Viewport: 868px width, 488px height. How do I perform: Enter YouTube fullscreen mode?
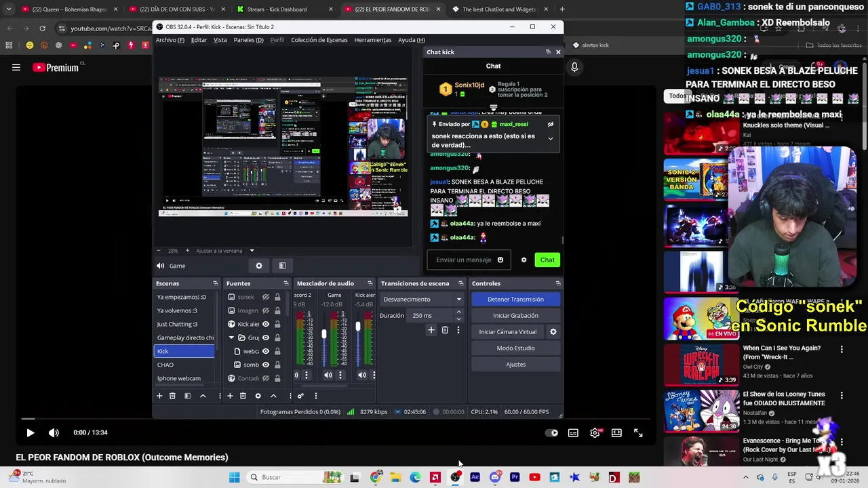point(638,432)
